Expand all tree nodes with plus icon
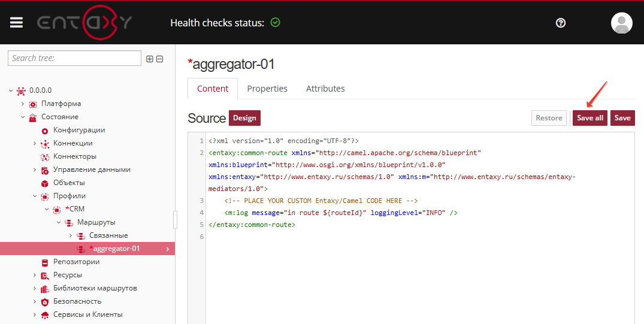The height and width of the screenshot is (324, 644). [150, 59]
